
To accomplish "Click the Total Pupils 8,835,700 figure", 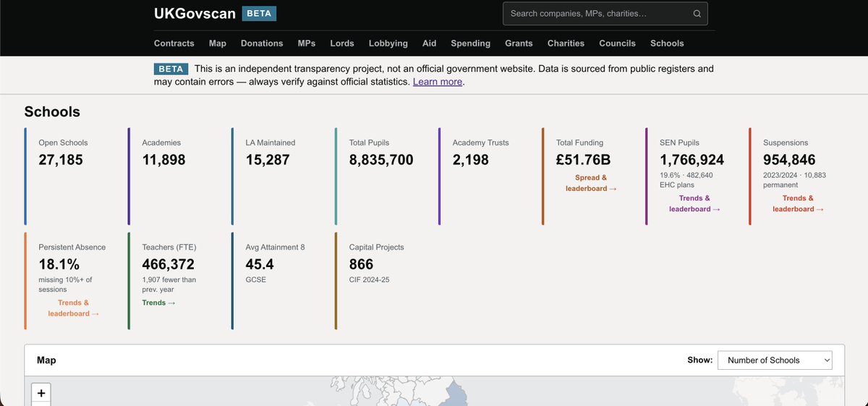I will tap(381, 160).
